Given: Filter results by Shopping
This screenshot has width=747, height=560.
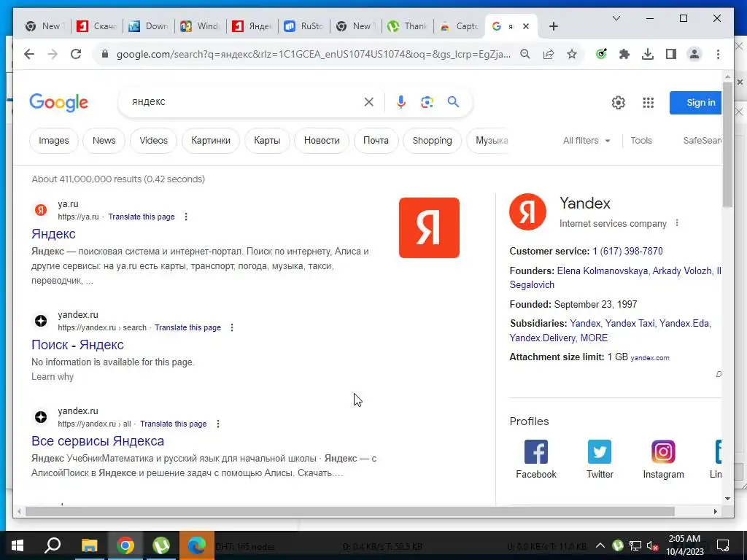Looking at the screenshot, I should pyautogui.click(x=432, y=141).
